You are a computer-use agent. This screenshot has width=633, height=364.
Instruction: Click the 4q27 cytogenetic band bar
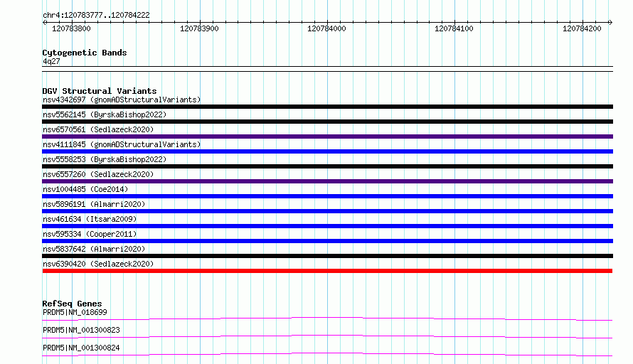tap(327, 69)
